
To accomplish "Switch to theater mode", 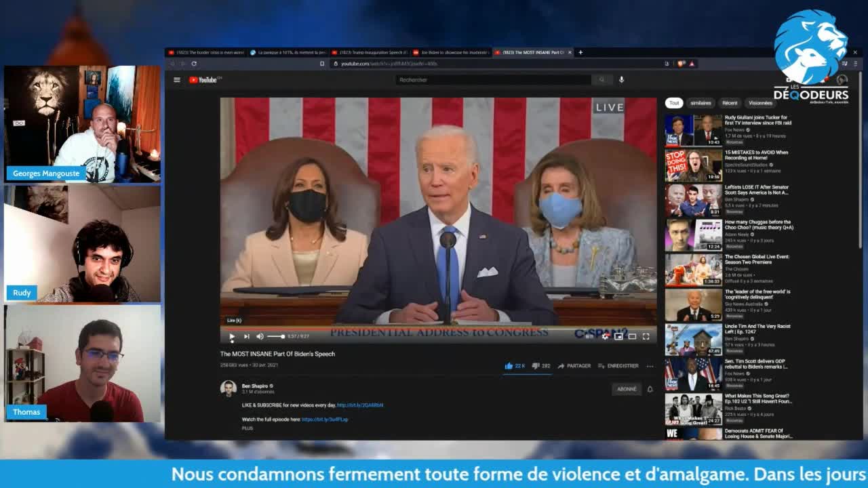I will pos(632,336).
